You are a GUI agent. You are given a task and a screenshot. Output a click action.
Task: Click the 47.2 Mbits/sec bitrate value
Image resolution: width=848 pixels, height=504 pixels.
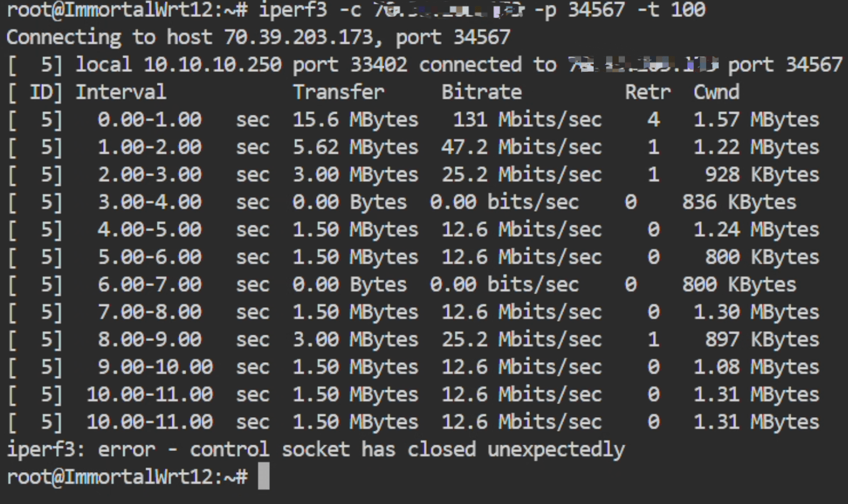point(521,147)
